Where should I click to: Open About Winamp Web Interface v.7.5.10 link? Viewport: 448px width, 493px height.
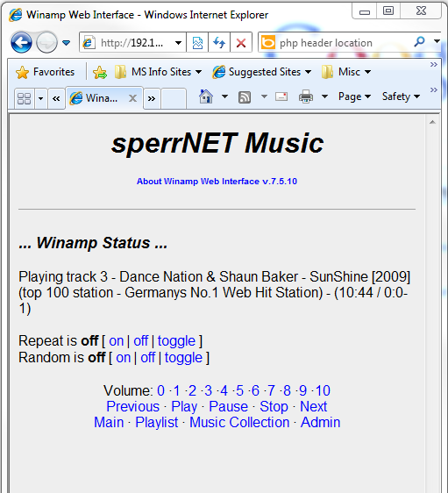pyautogui.click(x=217, y=182)
